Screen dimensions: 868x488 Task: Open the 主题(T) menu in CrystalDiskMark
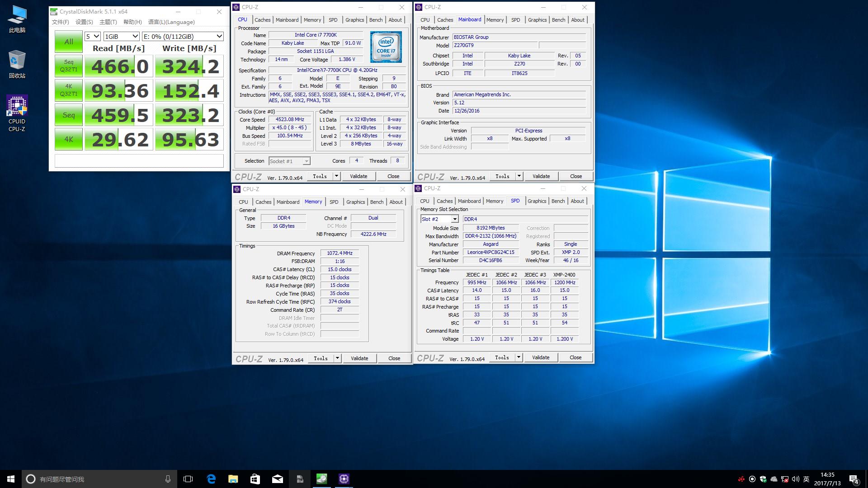click(108, 22)
